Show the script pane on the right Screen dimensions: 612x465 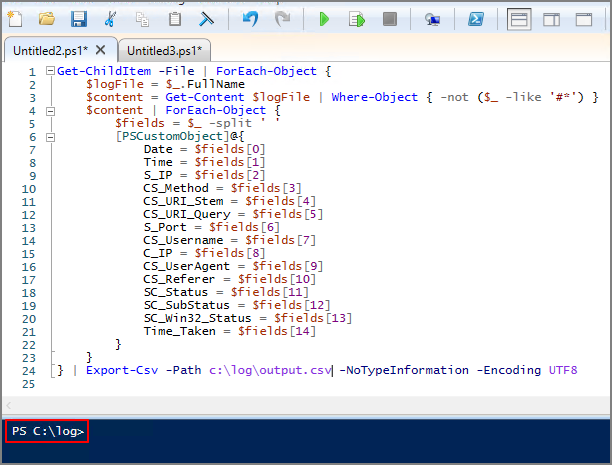[551, 19]
